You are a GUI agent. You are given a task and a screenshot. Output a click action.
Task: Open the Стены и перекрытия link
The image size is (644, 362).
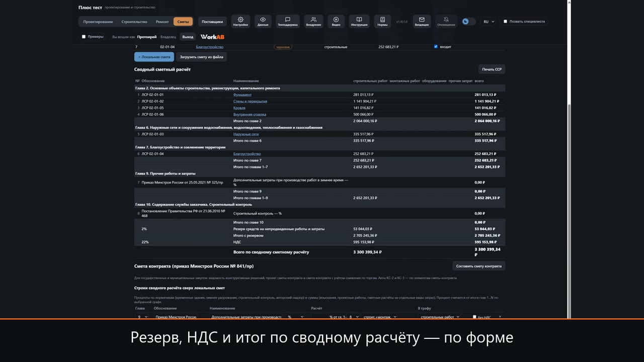[250, 101]
